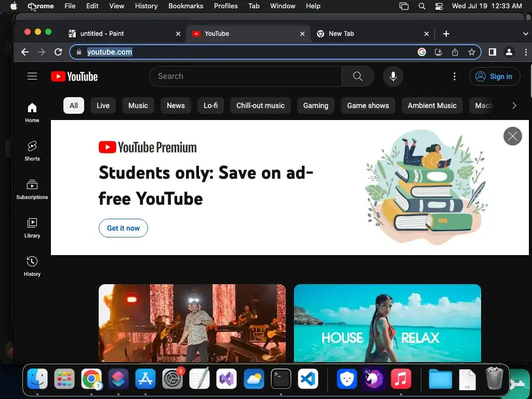Viewport: 532px width, 399px height.
Task: Select the Lo-fi filter chip
Action: click(x=211, y=105)
